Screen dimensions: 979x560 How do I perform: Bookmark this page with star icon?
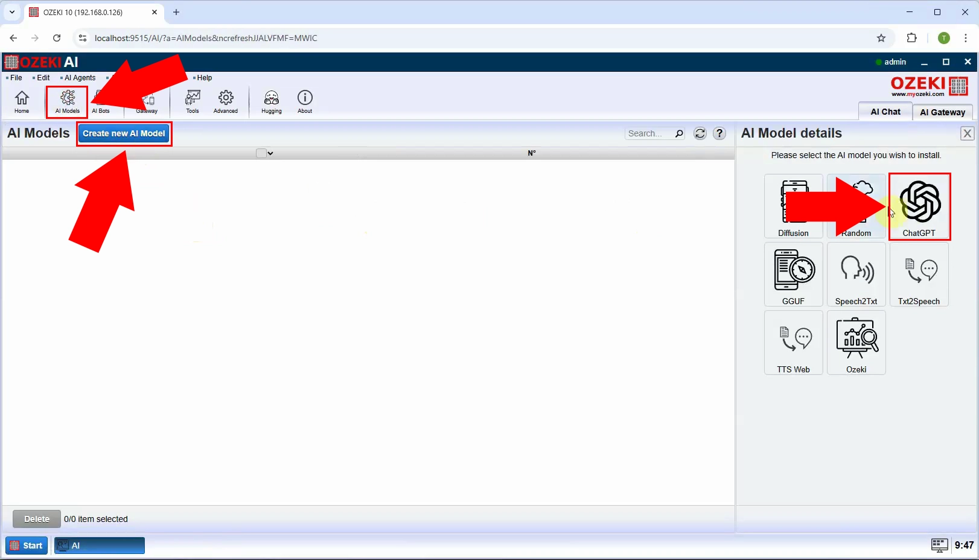881,38
